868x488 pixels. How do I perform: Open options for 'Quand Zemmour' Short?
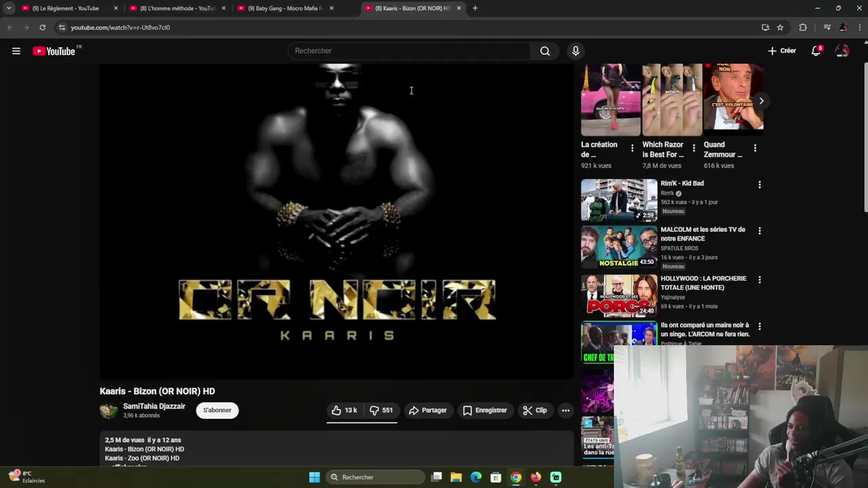(755, 148)
